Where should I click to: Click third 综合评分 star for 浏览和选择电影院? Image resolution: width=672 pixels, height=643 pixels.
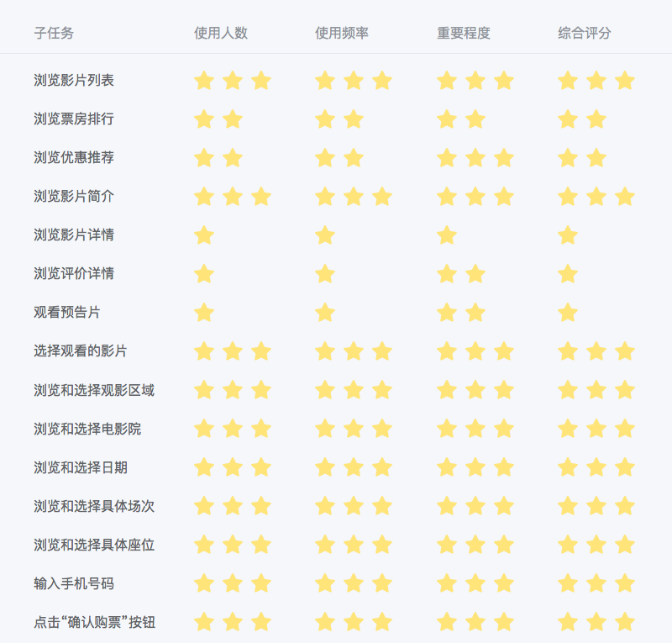pyautogui.click(x=624, y=429)
